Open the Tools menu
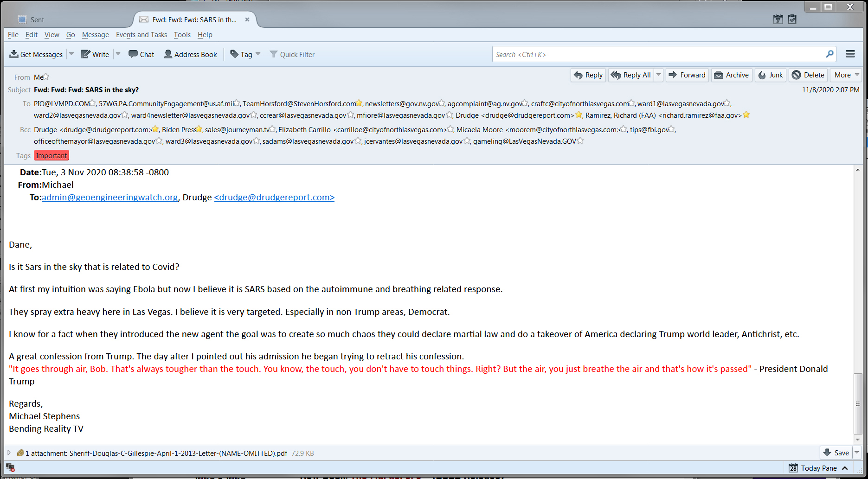Viewport: 868px width, 479px height. click(182, 34)
